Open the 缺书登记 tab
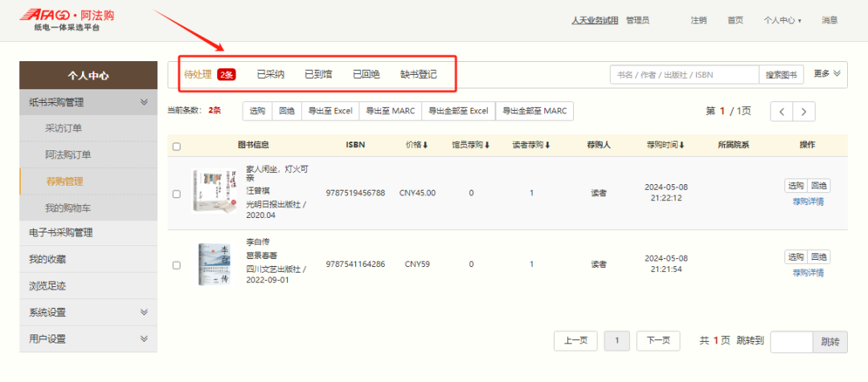Viewport: 868px width, 382px height. click(419, 75)
